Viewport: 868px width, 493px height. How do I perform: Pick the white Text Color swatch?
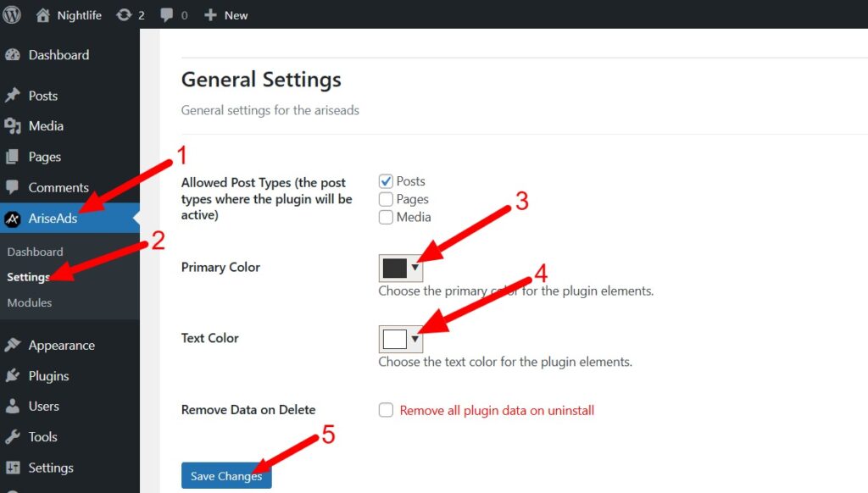point(395,339)
